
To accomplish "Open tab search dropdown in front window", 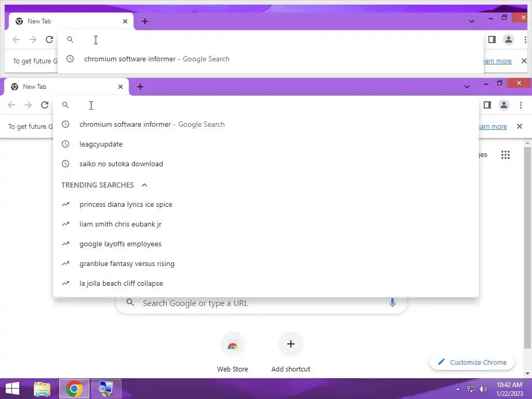I will [x=467, y=87].
